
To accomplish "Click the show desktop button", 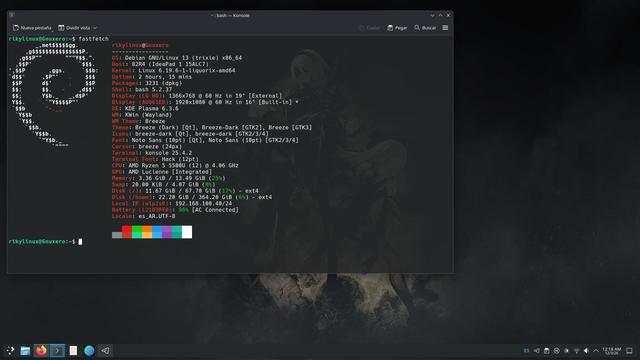I will click(629, 351).
